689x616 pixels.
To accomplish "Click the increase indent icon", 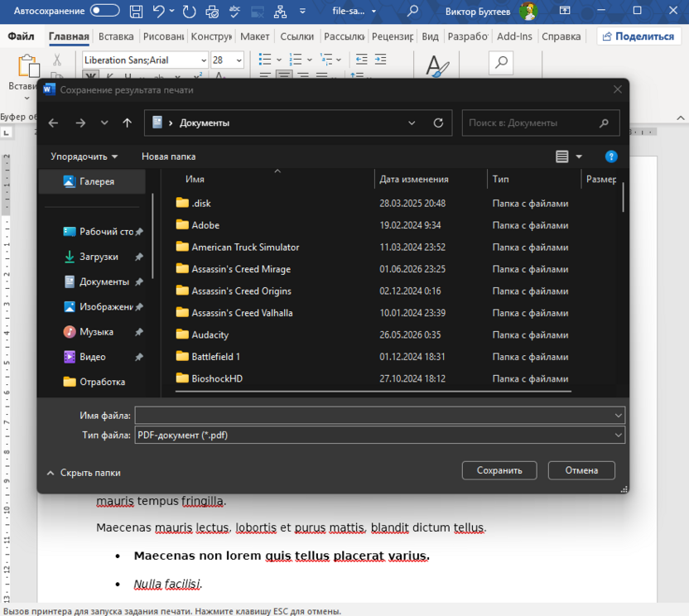I will [381, 60].
